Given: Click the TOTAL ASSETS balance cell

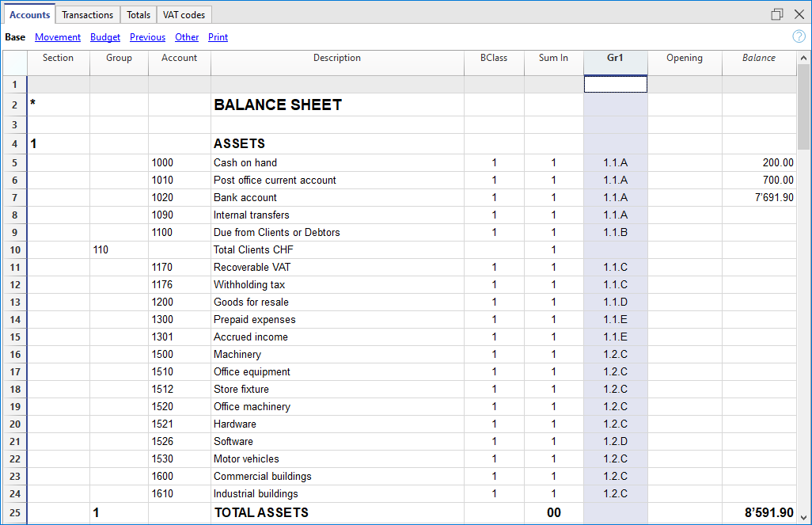Looking at the screenshot, I should (x=758, y=513).
